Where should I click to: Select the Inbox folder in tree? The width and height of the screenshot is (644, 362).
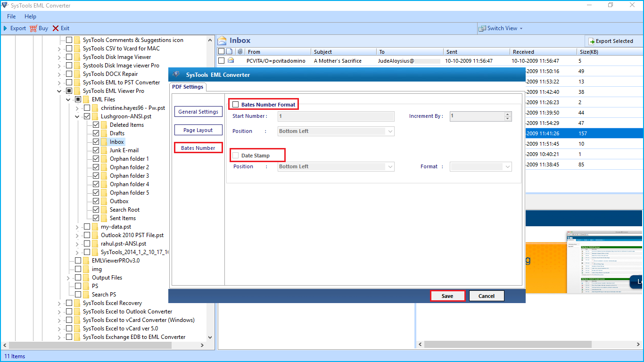point(117,142)
